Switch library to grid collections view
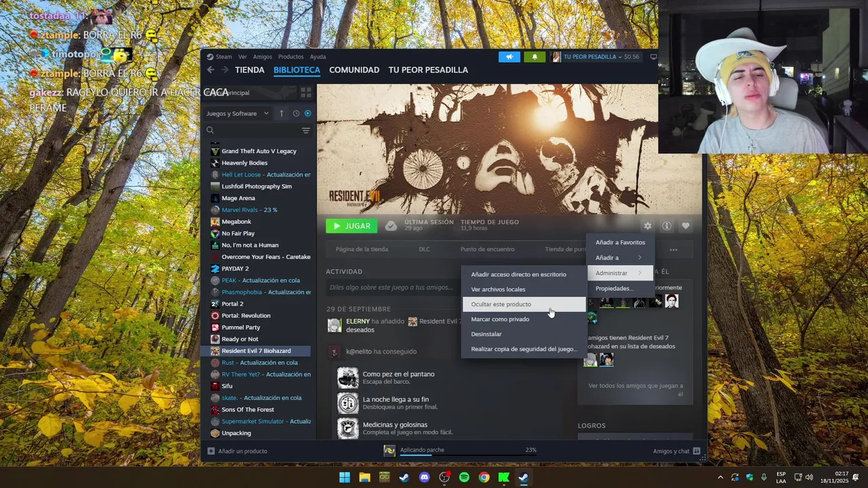This screenshot has width=868, height=488. (x=306, y=92)
